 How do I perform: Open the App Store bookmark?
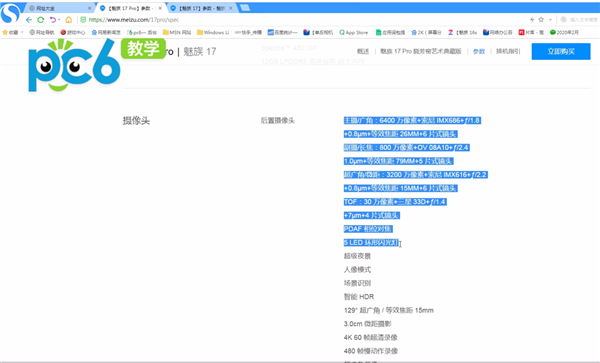pos(354,33)
